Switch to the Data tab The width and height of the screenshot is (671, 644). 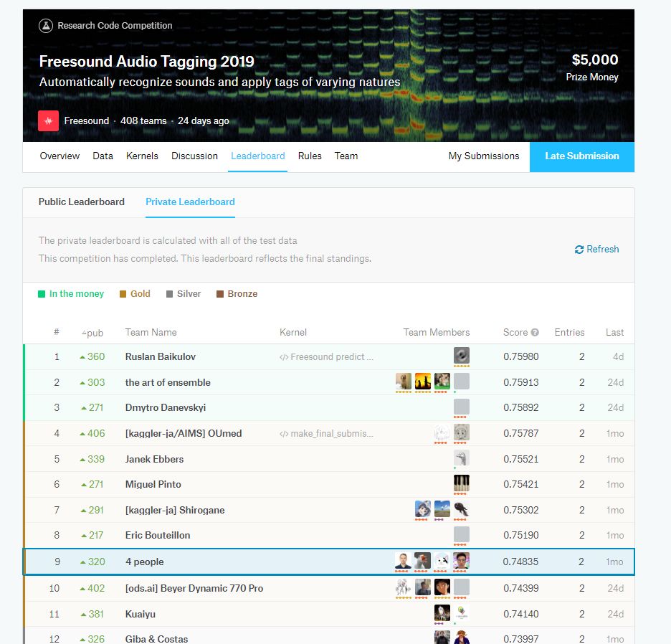coord(103,156)
